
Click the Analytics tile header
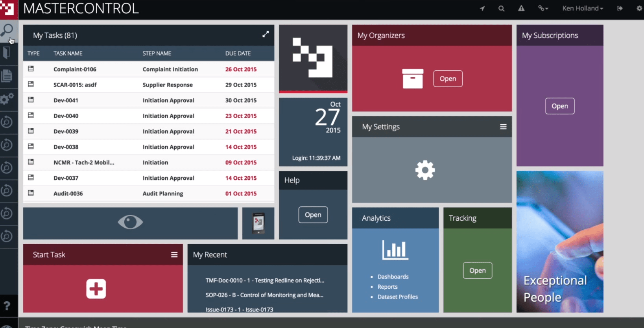coord(395,218)
